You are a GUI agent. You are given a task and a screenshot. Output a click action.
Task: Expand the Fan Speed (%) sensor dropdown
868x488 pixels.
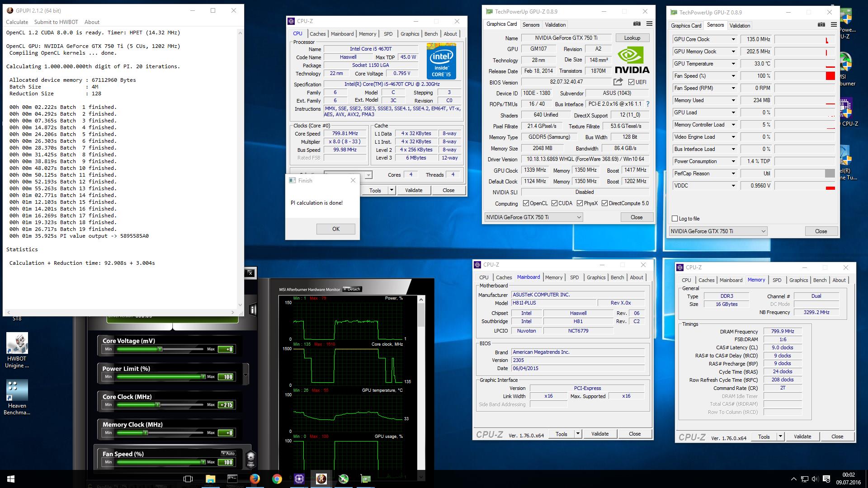point(733,76)
